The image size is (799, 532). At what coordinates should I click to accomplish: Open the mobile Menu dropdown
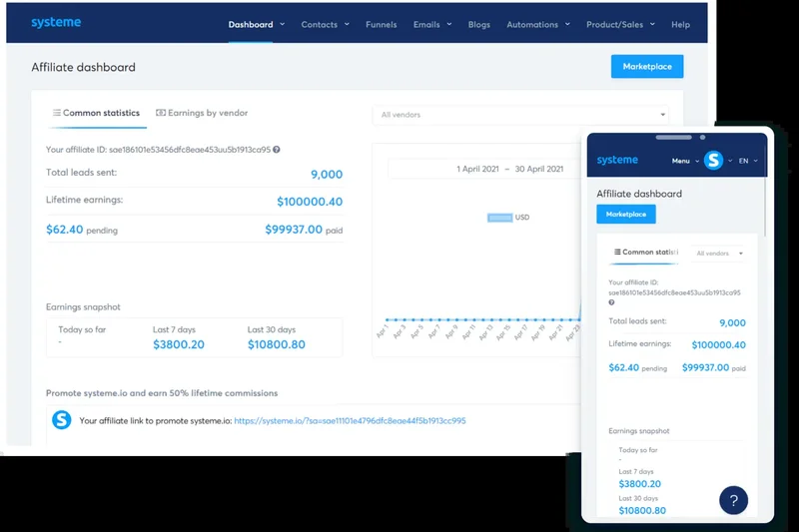[685, 161]
